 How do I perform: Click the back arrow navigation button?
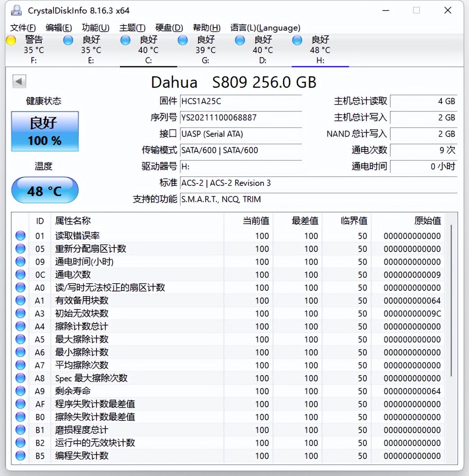tap(19, 82)
